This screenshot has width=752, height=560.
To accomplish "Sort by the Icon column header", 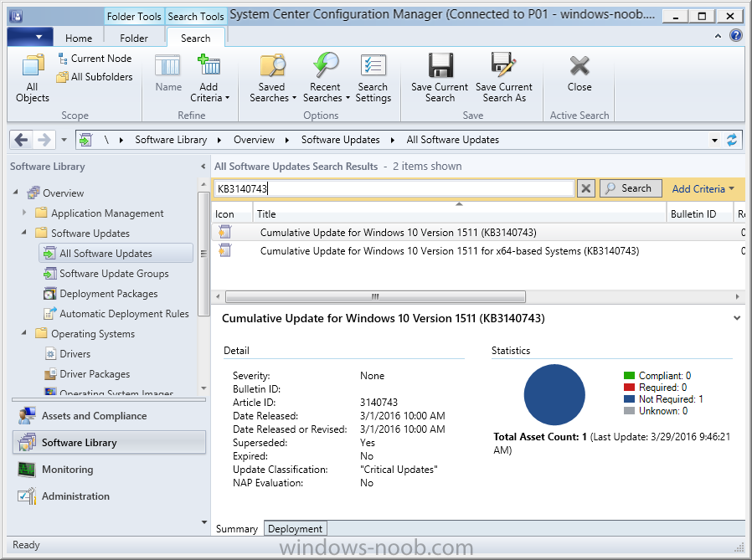I will 232,213.
